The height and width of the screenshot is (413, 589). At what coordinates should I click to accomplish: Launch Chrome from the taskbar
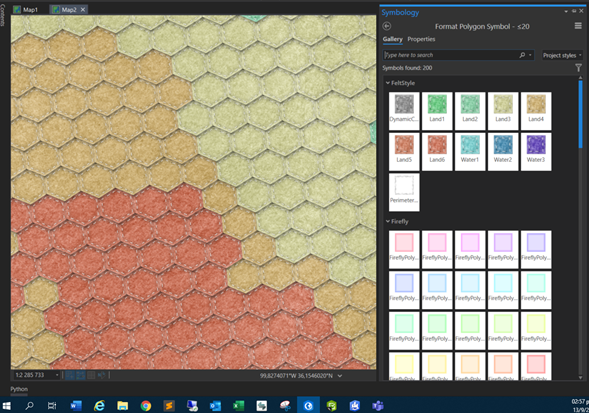[146, 405]
